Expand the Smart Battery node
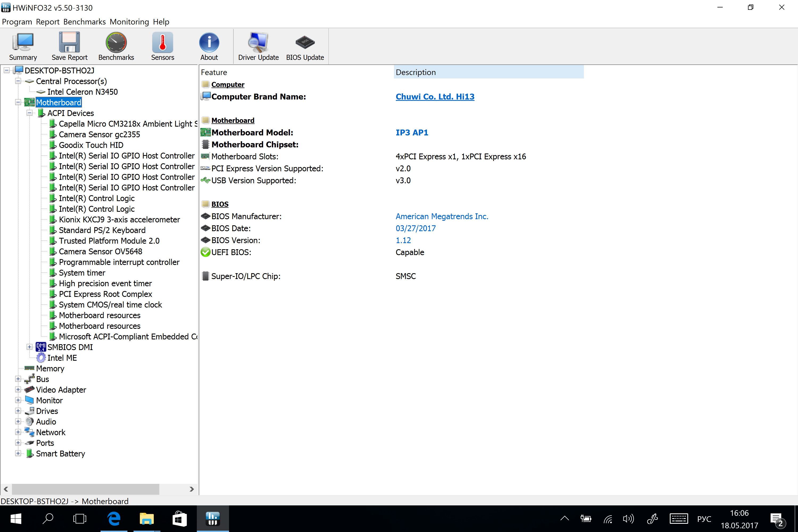The image size is (798, 532). click(18, 453)
